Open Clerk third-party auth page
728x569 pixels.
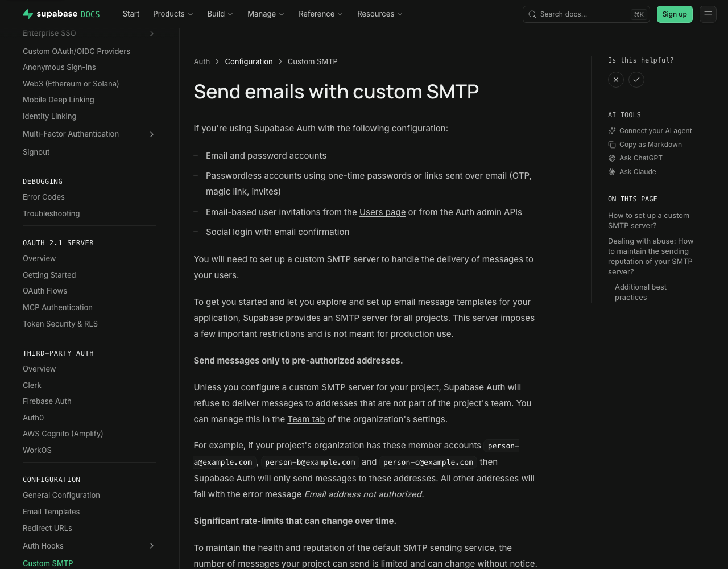pos(32,385)
